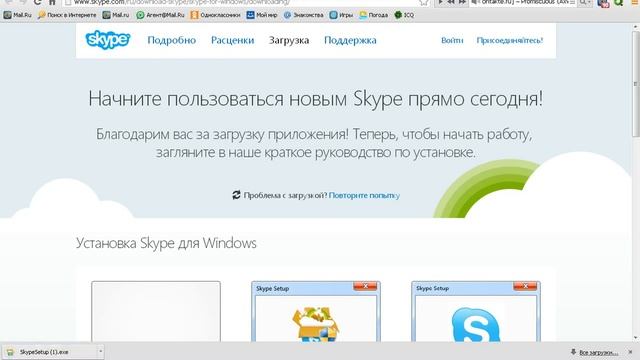Open the Mail.Ru bookmark left of Поиск в Интернете

[x=17, y=15]
